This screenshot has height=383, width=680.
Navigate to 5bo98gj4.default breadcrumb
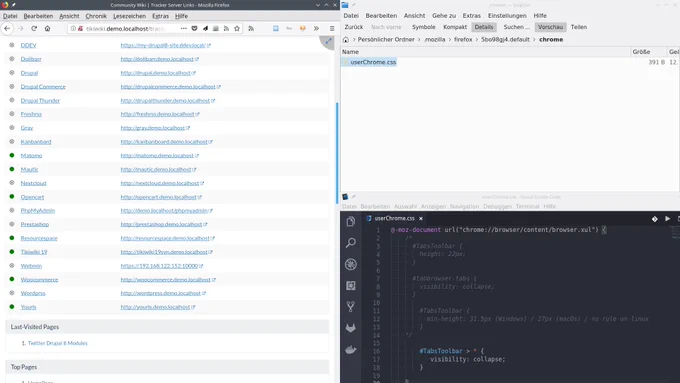coord(505,39)
